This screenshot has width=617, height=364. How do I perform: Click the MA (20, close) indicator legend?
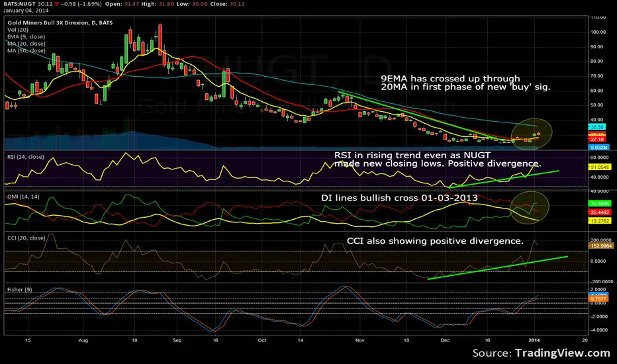click(26, 44)
